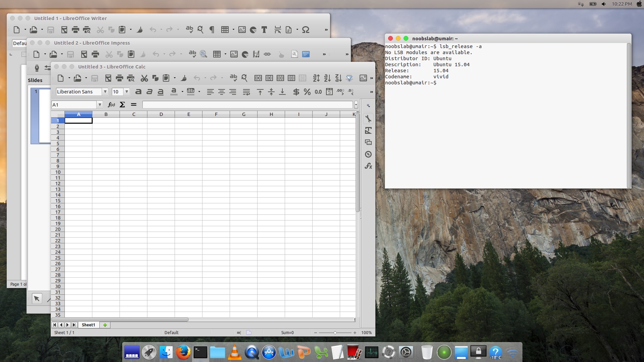644x362 pixels.
Task: Add decimal place icon in Calc
Action: (340, 91)
